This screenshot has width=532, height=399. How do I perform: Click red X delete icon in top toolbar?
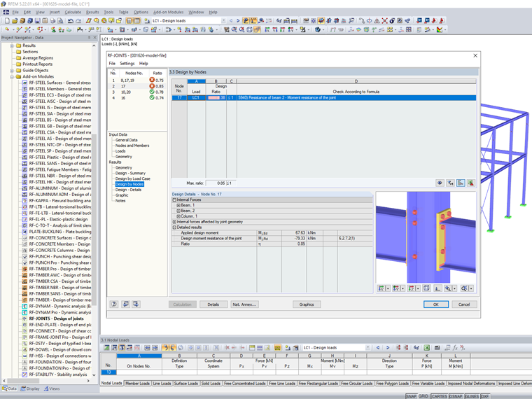(384, 21)
